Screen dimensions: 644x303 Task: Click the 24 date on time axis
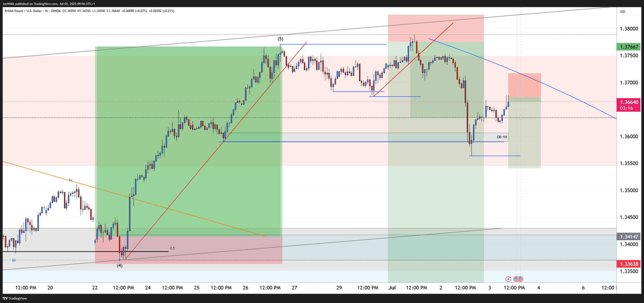148,288
